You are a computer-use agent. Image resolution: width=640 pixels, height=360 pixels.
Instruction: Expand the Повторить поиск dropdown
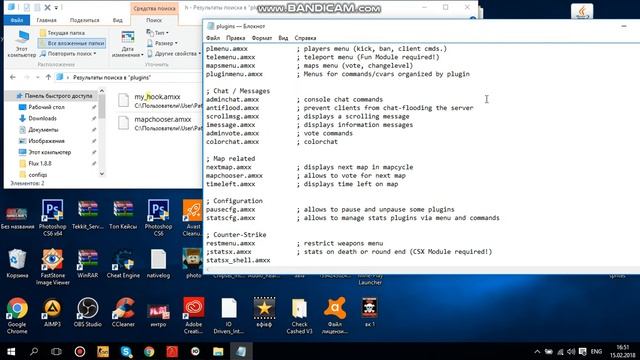click(x=68, y=53)
